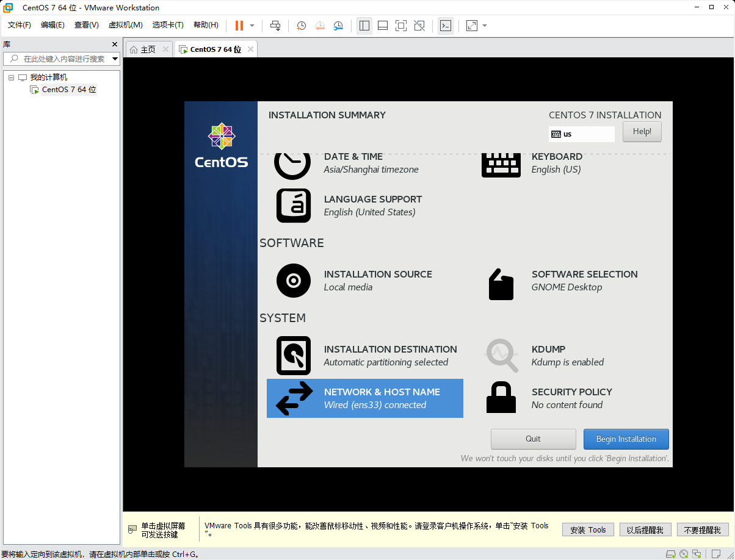Select CentOS 7 64 位 in library tree
The width and height of the screenshot is (735, 560).
coord(69,90)
